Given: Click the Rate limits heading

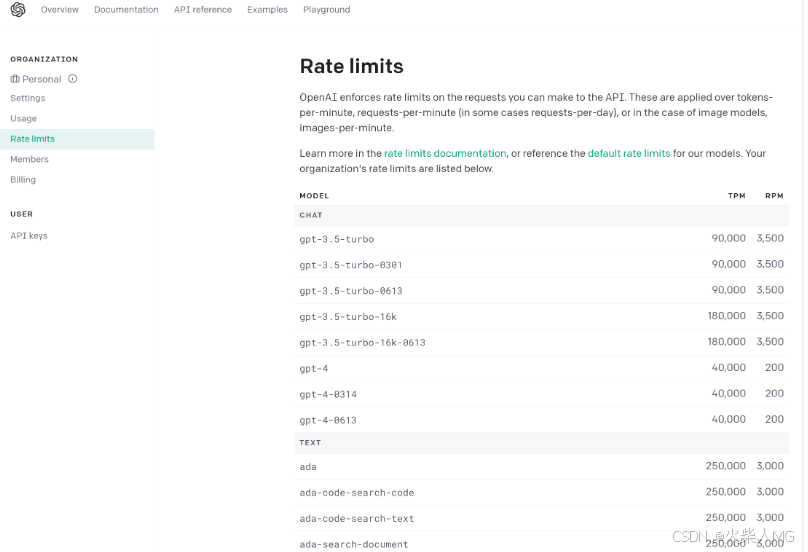Looking at the screenshot, I should (351, 66).
